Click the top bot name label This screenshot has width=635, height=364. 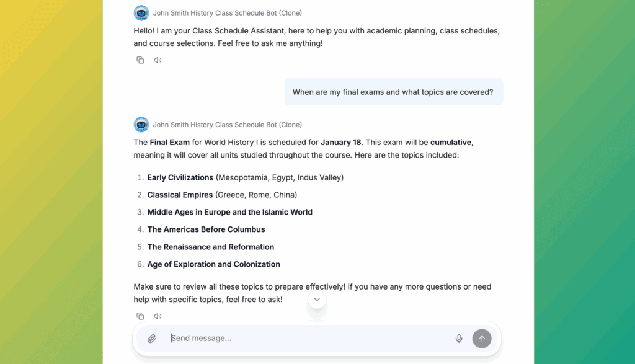click(227, 13)
